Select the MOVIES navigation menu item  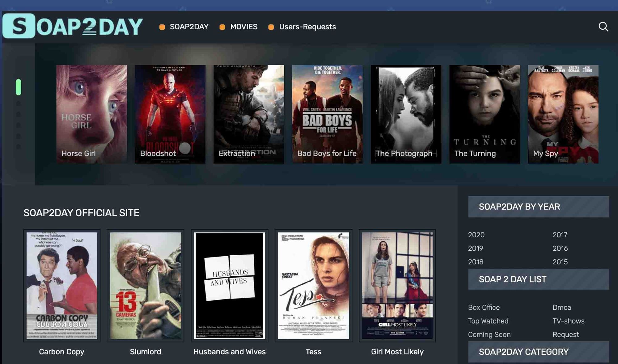coord(244,27)
